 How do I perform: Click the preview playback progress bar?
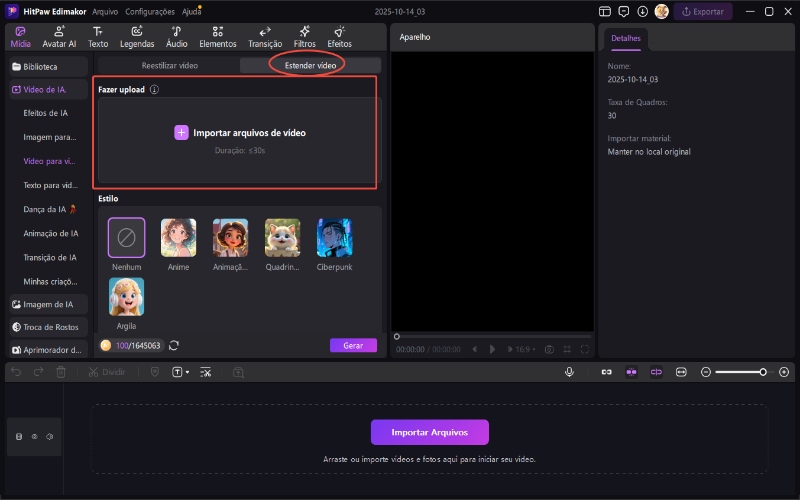click(493, 337)
